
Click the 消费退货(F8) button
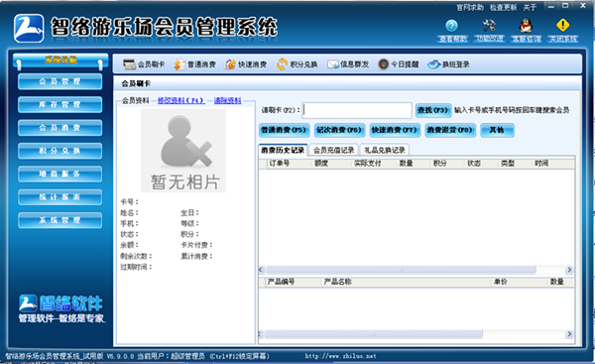click(x=449, y=130)
